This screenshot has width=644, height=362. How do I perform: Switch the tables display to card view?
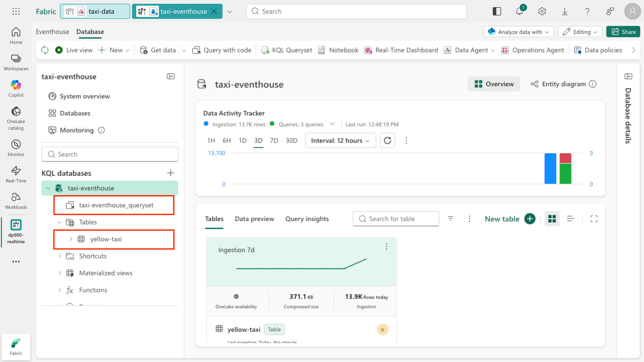552,219
